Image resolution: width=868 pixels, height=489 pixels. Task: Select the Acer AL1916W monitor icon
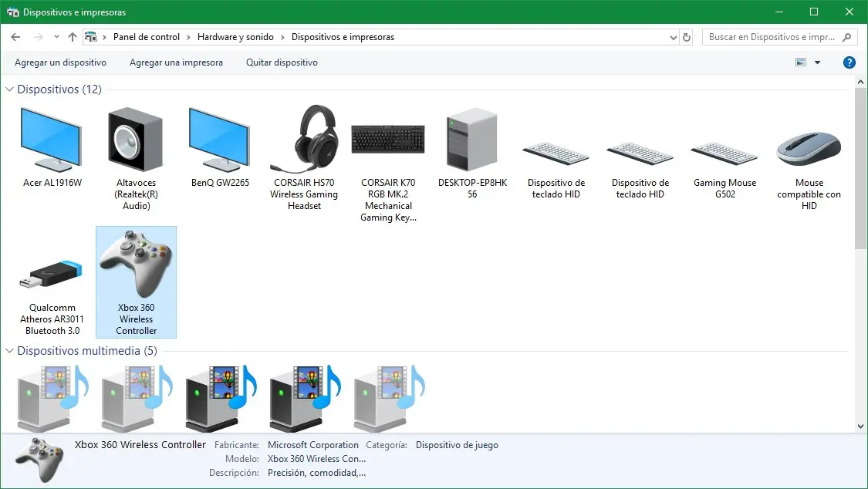52,140
